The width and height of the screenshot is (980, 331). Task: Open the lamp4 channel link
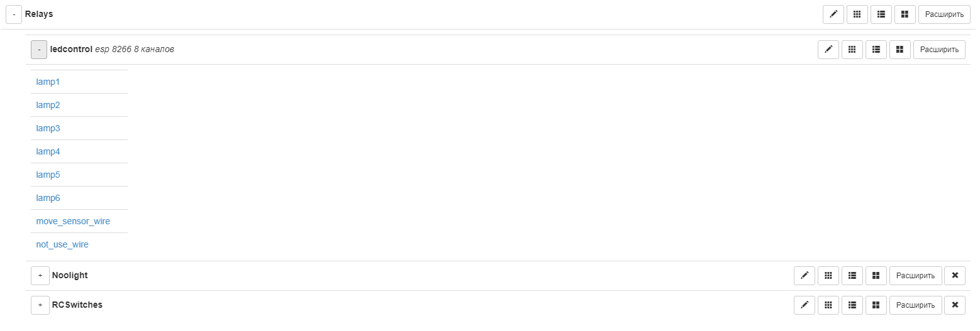(x=48, y=151)
